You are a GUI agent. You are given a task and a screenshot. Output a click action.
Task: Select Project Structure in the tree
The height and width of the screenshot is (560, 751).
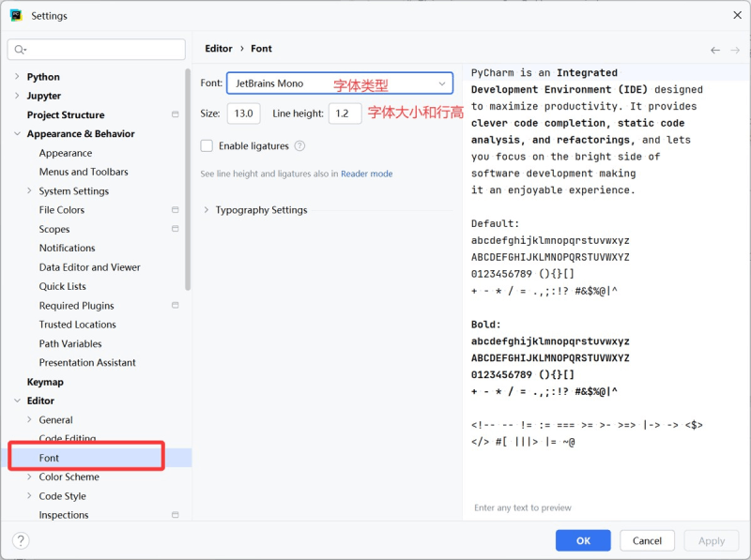click(x=66, y=114)
